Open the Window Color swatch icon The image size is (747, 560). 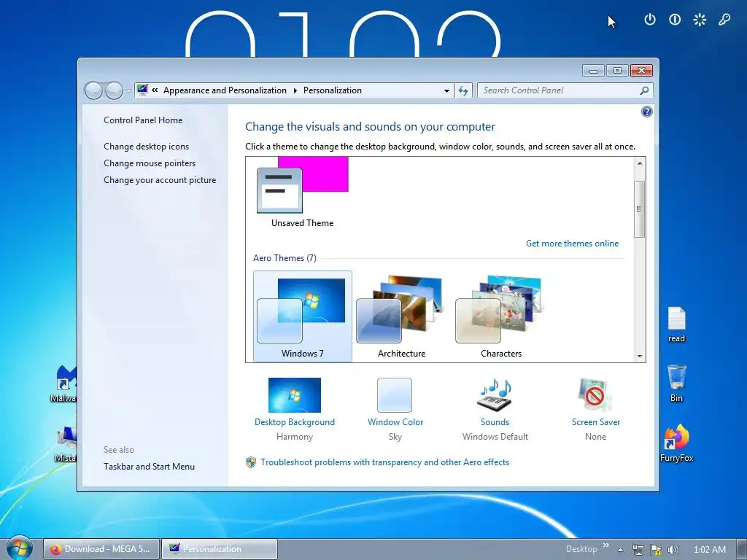click(395, 394)
